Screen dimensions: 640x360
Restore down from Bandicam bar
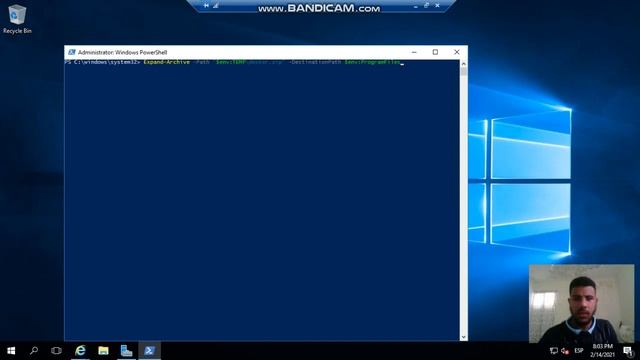(x=426, y=6)
